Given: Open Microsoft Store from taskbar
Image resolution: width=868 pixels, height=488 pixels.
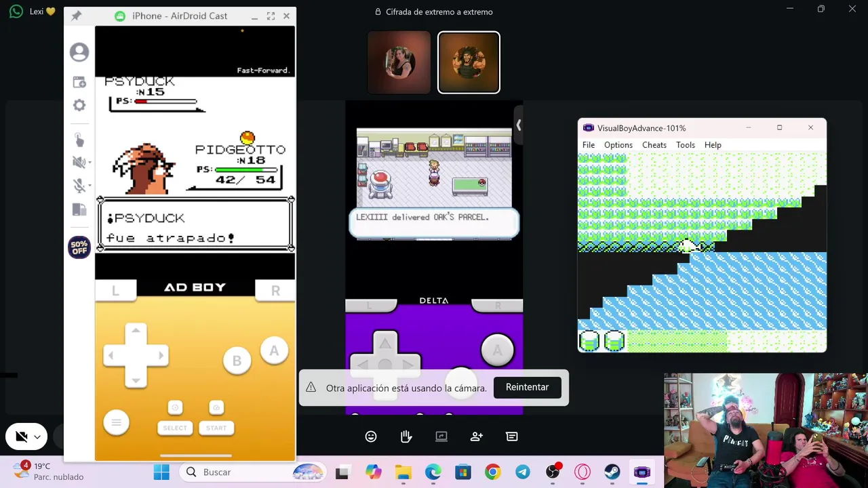Looking at the screenshot, I should [462, 472].
